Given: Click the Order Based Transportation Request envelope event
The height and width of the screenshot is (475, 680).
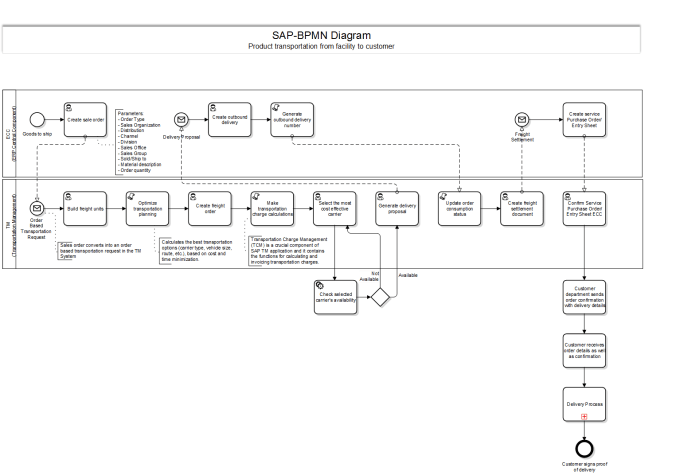Looking at the screenshot, I should (37, 208).
